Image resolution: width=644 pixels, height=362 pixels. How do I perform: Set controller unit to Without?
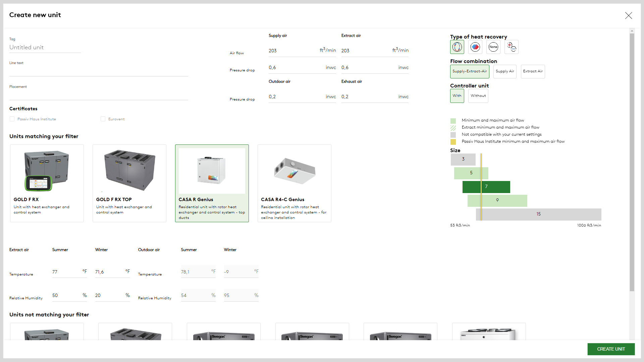pyautogui.click(x=478, y=96)
